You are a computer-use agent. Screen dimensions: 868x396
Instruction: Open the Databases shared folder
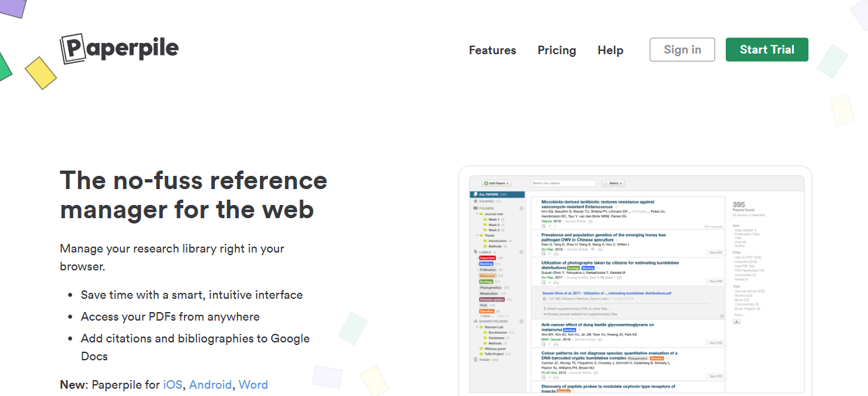tap(496, 338)
